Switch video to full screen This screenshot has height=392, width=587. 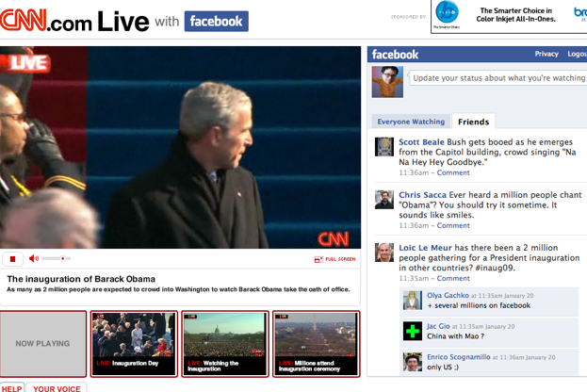pos(335,259)
